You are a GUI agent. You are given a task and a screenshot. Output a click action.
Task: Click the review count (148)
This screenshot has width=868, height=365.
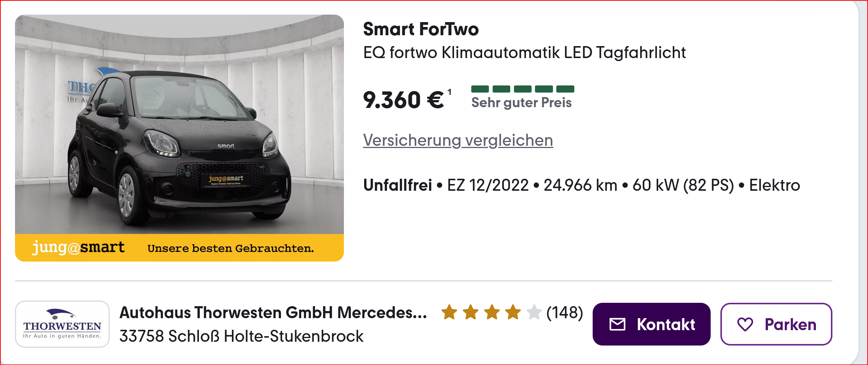565,312
